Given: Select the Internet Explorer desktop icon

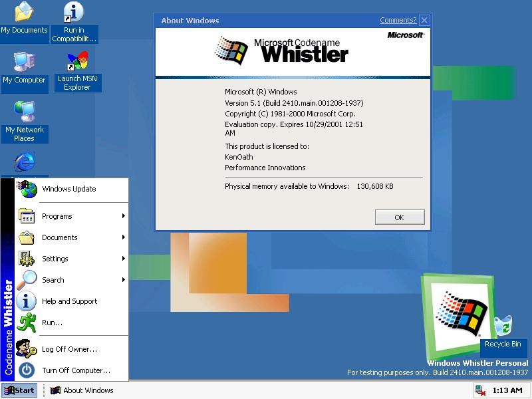Looking at the screenshot, I should click(24, 162).
